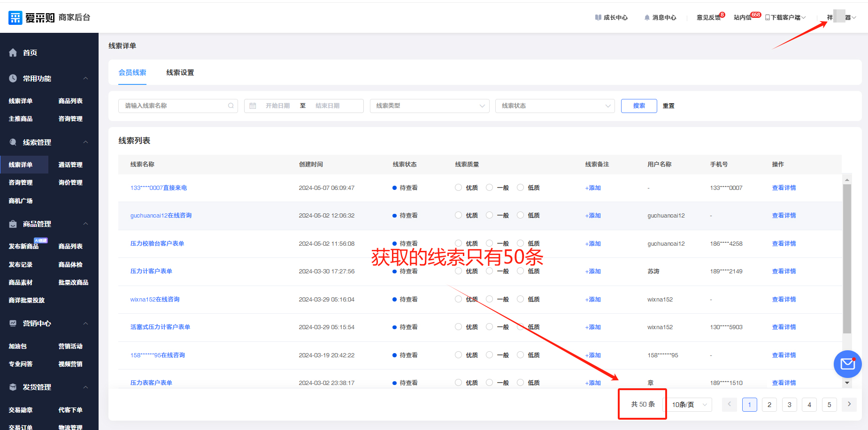Click the home icon beside 首页

click(13, 53)
